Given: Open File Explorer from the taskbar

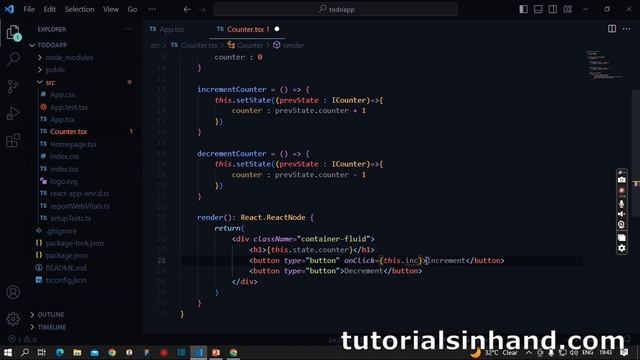Looking at the screenshot, I should pyautogui.click(x=77, y=352).
